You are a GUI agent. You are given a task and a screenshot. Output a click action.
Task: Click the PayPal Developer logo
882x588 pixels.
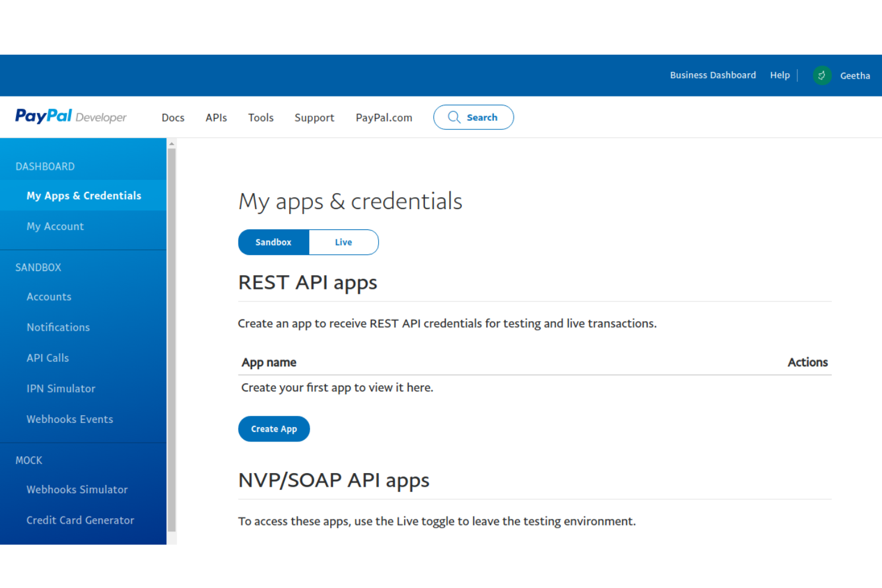tap(71, 117)
